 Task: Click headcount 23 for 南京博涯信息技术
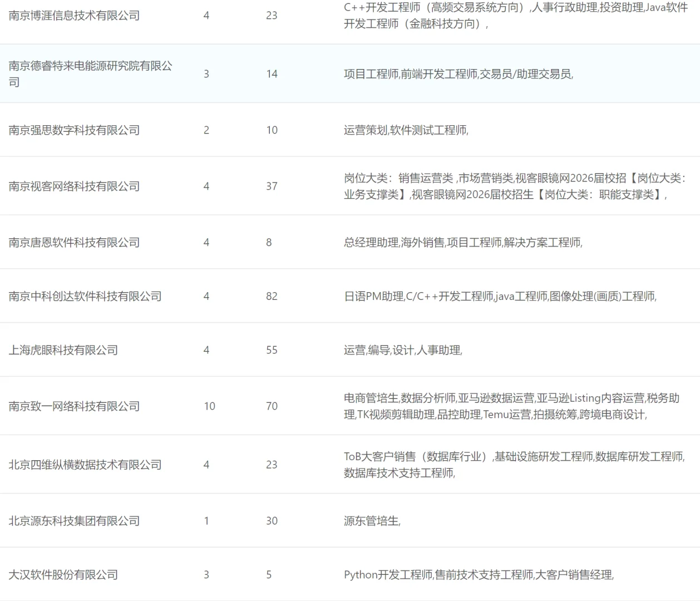click(x=272, y=16)
